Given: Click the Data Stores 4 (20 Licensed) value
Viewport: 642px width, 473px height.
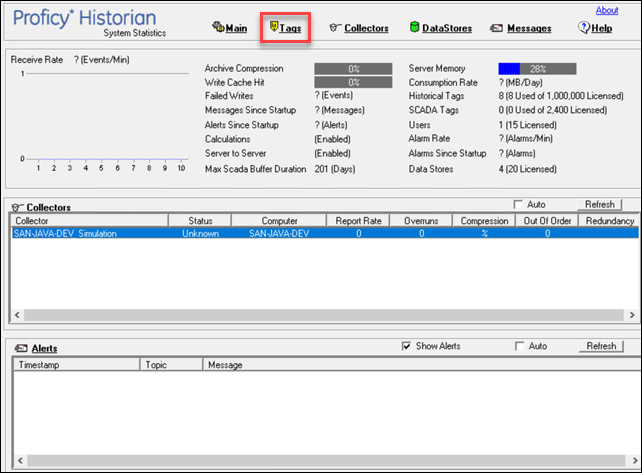Looking at the screenshot, I should tap(527, 169).
